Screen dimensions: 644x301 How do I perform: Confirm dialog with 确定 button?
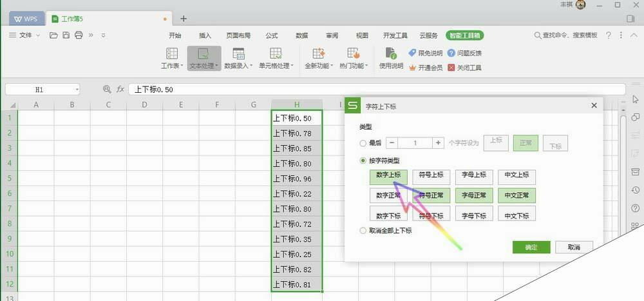[x=531, y=247]
